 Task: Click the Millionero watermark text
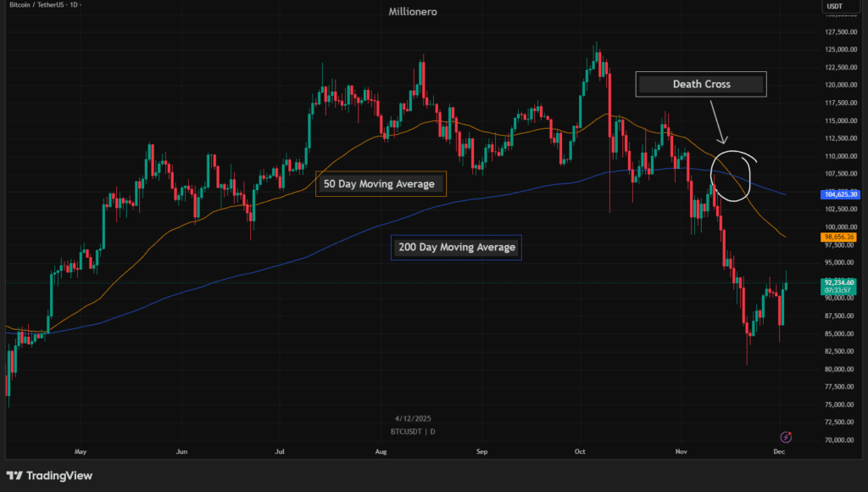[412, 10]
